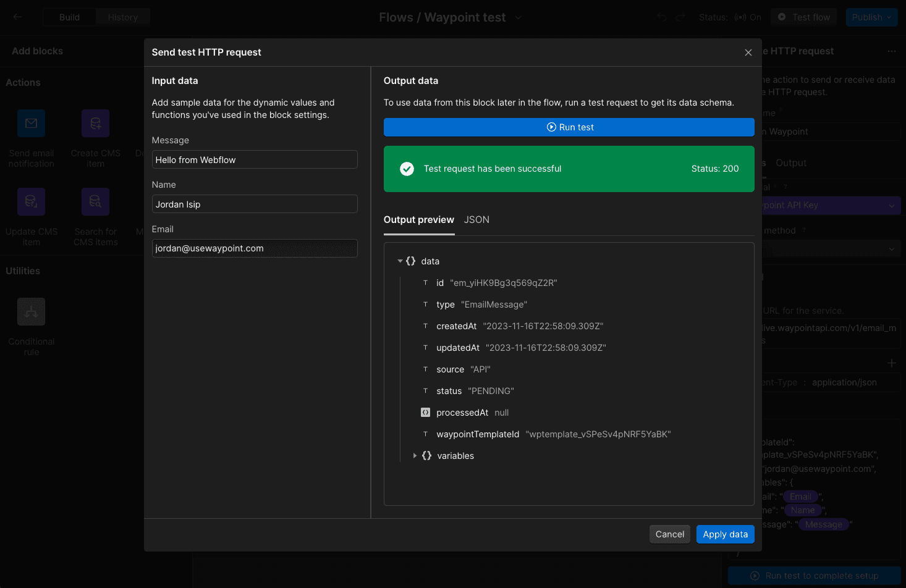Expand the variables object node

(x=415, y=456)
